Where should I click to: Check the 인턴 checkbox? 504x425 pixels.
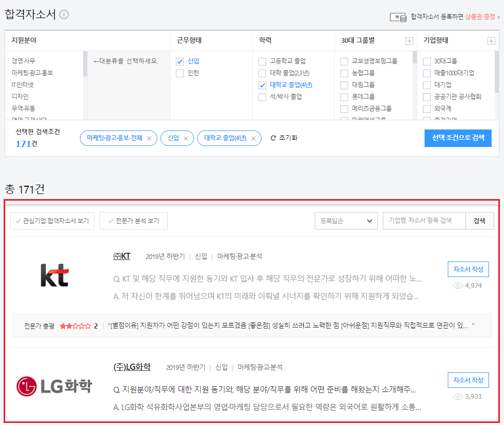coord(180,73)
